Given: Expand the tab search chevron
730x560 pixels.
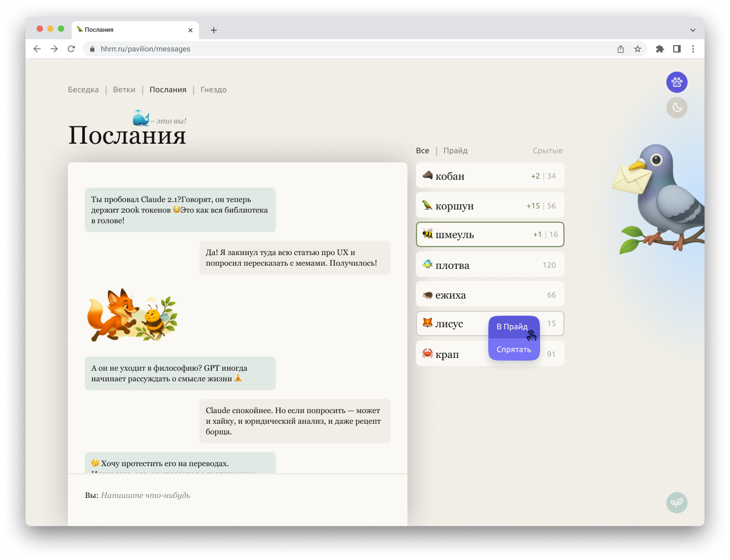Looking at the screenshot, I should click(x=692, y=30).
